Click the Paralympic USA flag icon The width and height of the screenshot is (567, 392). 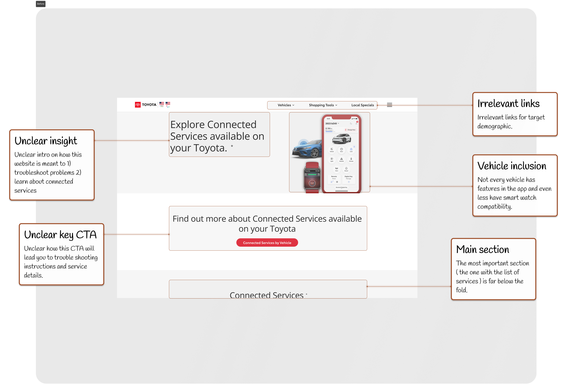pos(168,105)
